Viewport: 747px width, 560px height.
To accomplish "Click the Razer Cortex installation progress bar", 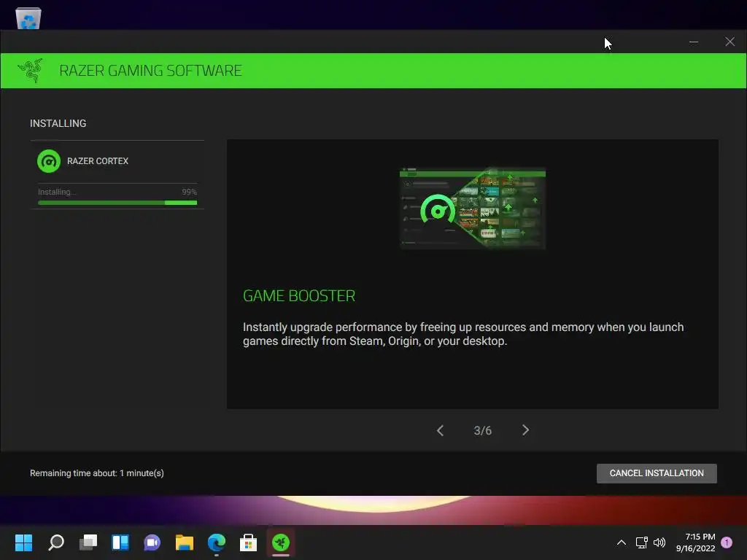I will [117, 203].
